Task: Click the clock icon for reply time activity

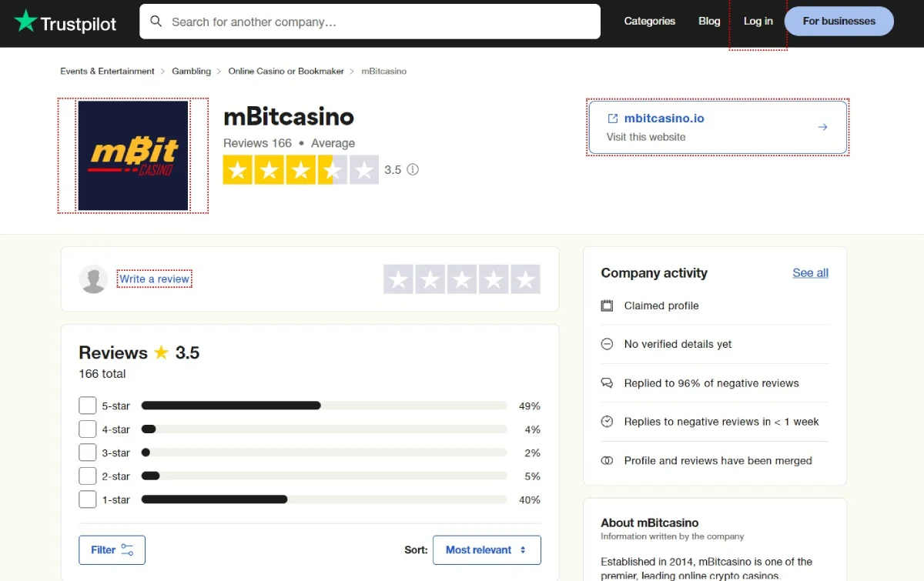Action: (606, 421)
